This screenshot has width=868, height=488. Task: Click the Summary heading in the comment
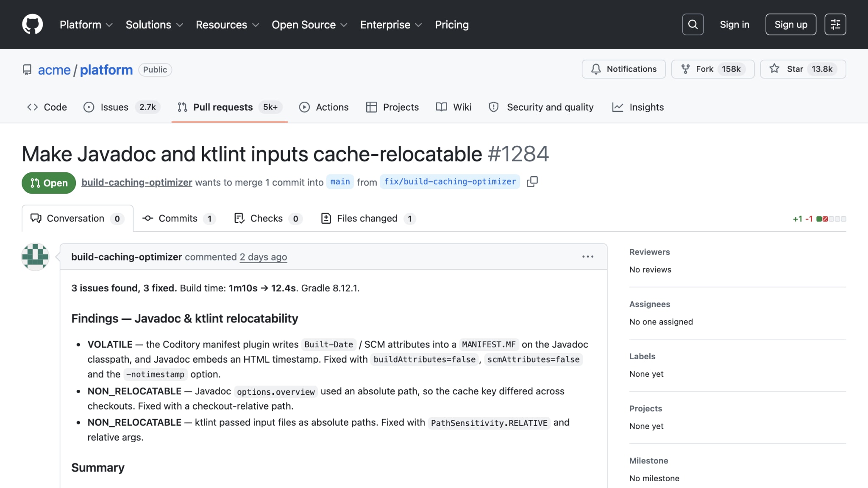coord(98,468)
